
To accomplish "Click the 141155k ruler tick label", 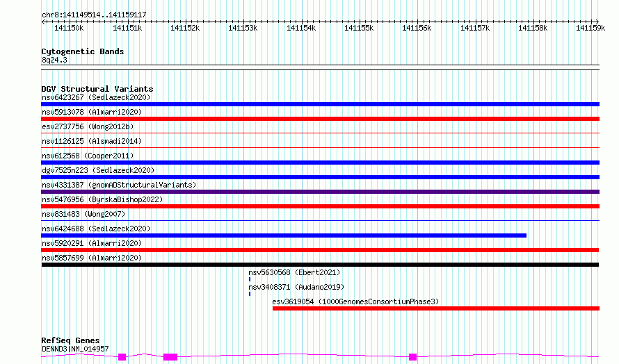I will point(359,28).
